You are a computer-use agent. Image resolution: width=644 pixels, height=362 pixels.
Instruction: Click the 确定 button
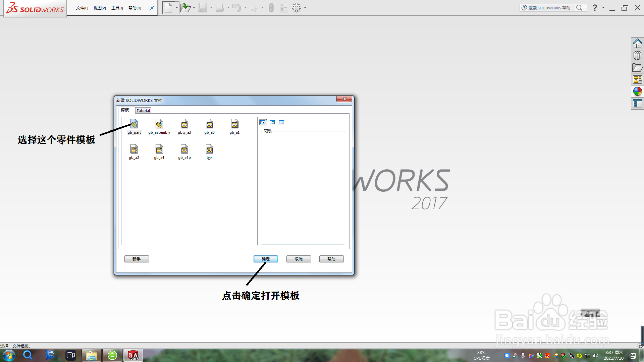click(x=266, y=259)
